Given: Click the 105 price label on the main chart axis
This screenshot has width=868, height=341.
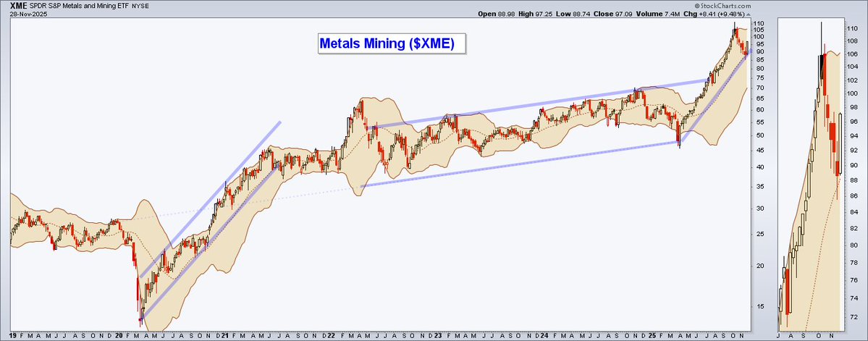Looking at the screenshot, I should pyautogui.click(x=759, y=30).
